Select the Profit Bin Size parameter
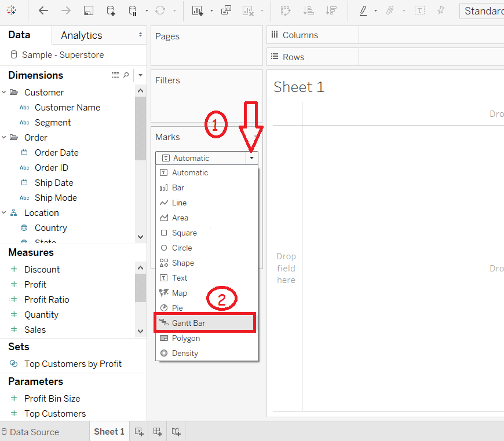 click(52, 398)
